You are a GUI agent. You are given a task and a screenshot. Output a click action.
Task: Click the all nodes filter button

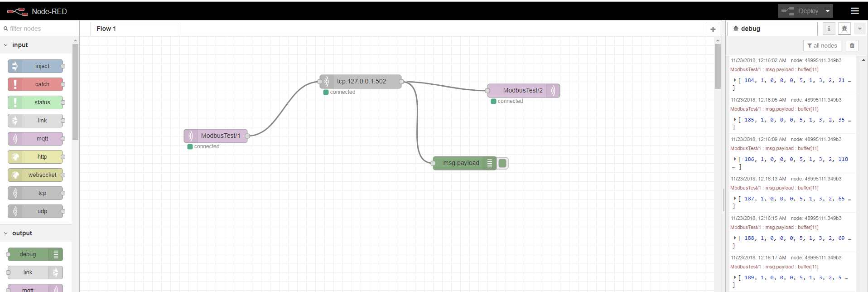pos(822,46)
